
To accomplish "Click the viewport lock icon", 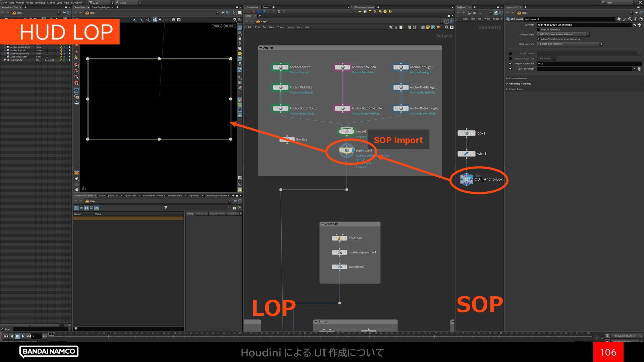I will click(240, 38).
